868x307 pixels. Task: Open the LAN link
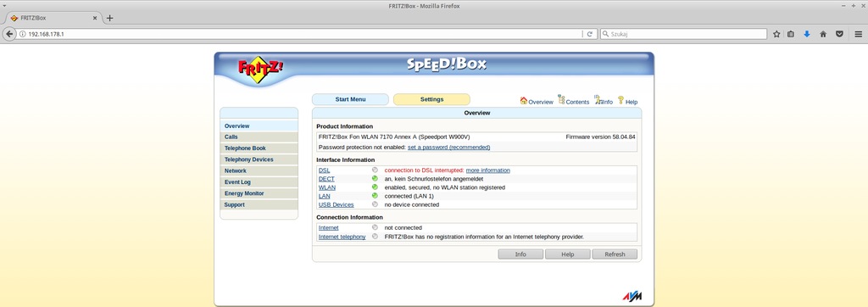(325, 196)
